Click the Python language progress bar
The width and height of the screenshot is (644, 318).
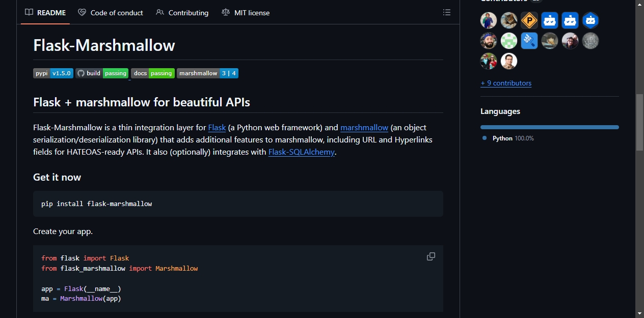(x=550, y=127)
